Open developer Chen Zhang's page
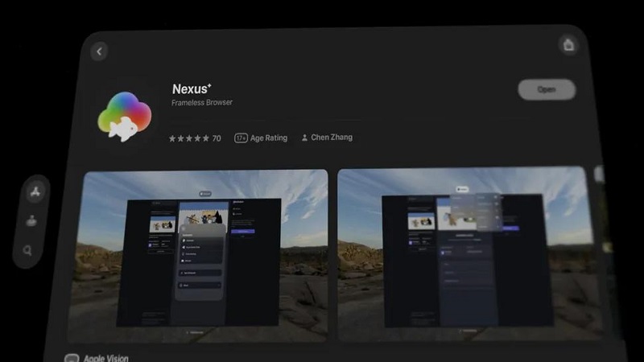This screenshot has width=644, height=362. click(332, 138)
